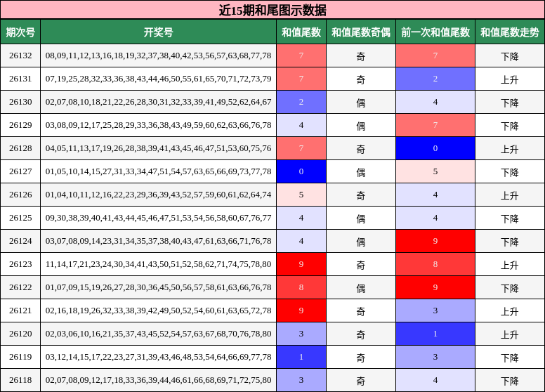Viewport: 545px width, 392px height.
Task: Select the 前一次和值尾数 column header
Action: [435, 32]
